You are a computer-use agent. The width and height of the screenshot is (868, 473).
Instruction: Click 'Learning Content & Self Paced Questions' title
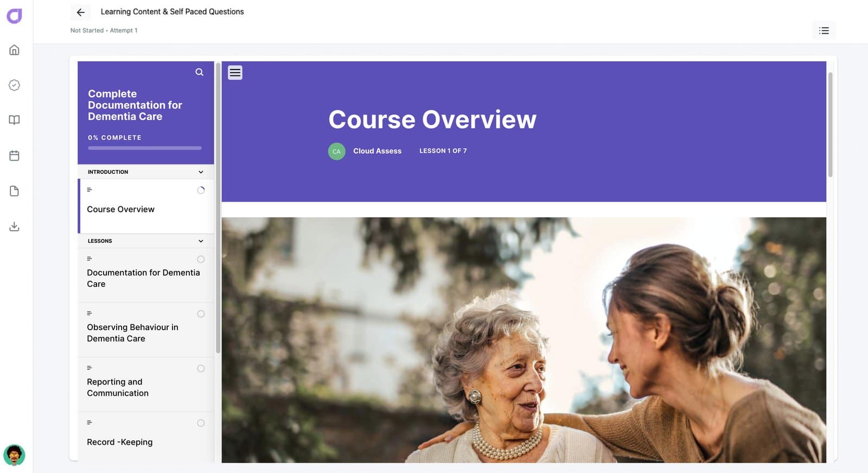[x=172, y=11]
